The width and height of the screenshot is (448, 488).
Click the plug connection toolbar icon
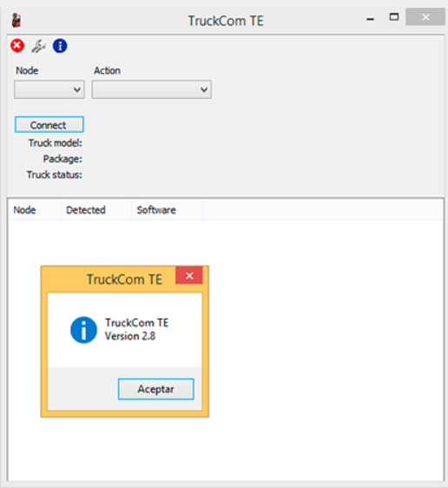coord(38,46)
